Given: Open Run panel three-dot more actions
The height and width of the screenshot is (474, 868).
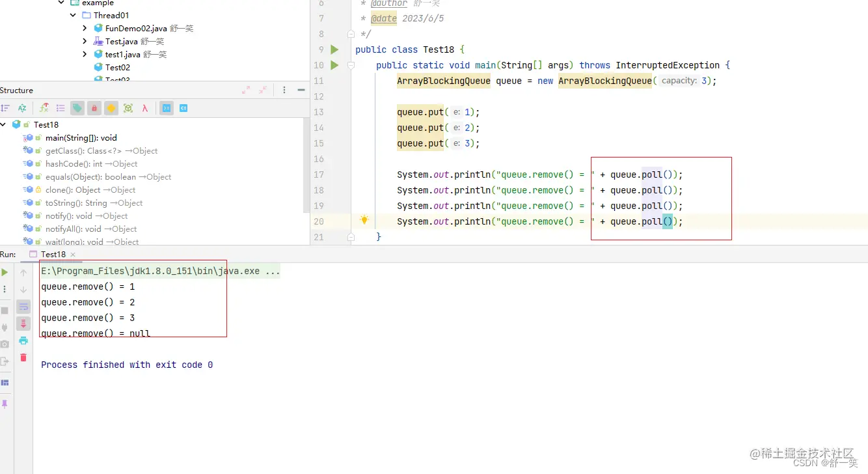Looking at the screenshot, I should coord(5,289).
